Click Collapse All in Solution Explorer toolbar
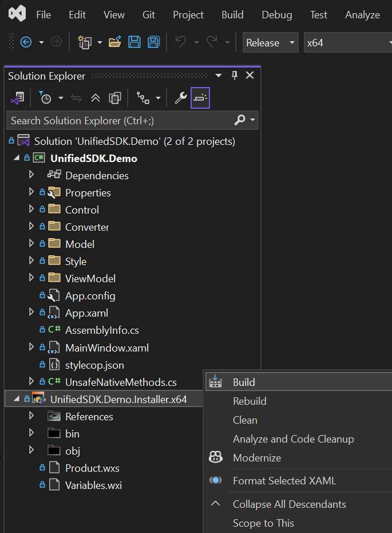 click(96, 98)
